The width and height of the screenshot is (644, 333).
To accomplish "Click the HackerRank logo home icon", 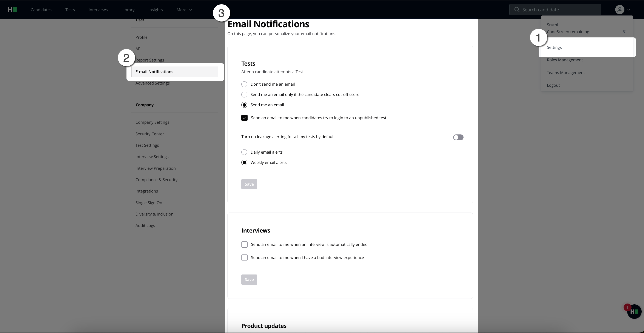I will (12, 9).
